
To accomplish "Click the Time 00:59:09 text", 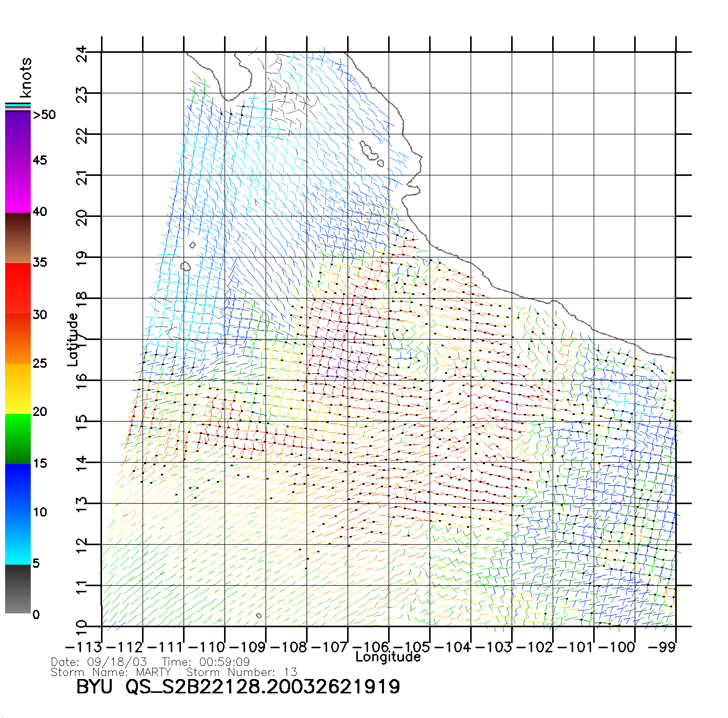I will point(206,662).
